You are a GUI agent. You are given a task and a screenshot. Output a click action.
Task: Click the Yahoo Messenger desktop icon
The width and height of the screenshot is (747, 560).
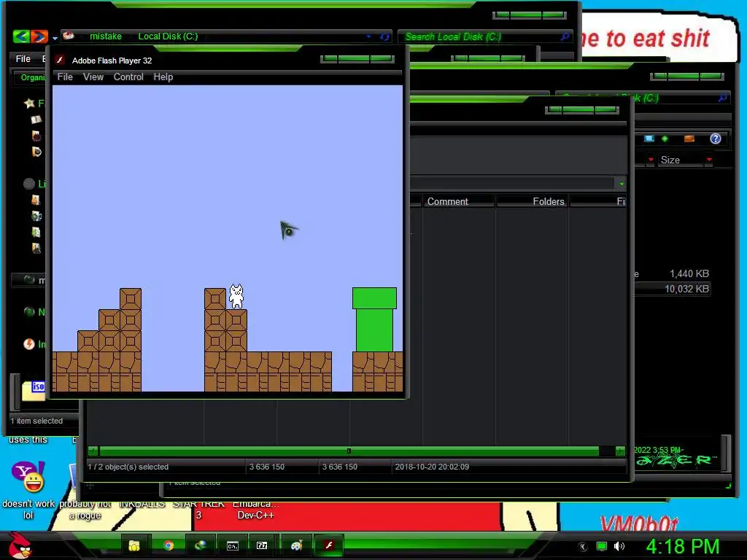pos(28,477)
